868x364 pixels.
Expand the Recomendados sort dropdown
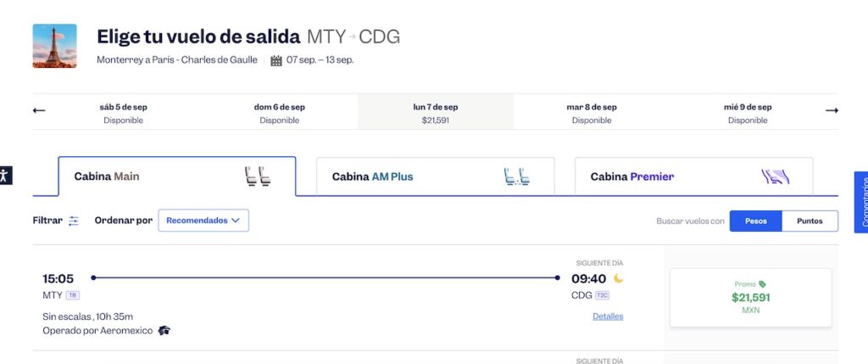pyautogui.click(x=203, y=221)
